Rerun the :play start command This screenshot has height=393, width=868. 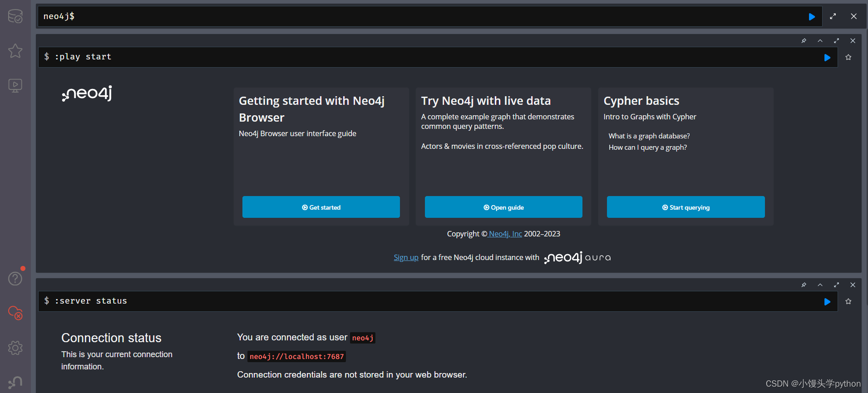pyautogui.click(x=827, y=58)
